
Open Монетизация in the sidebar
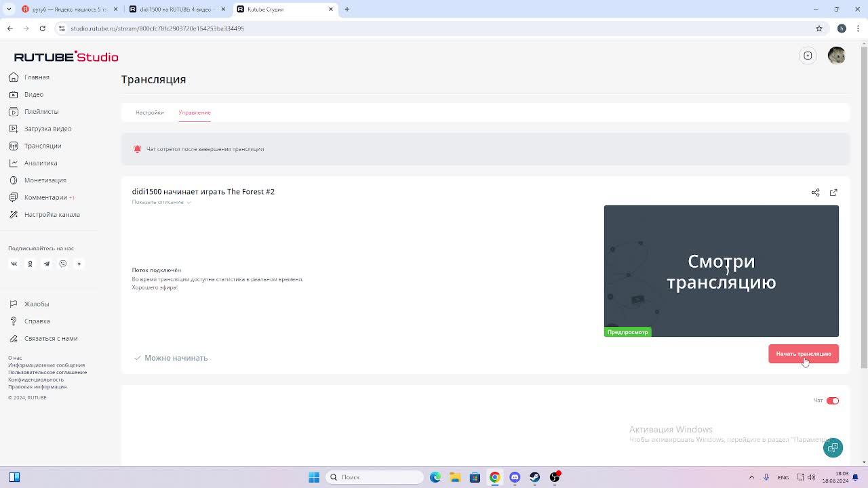45,180
